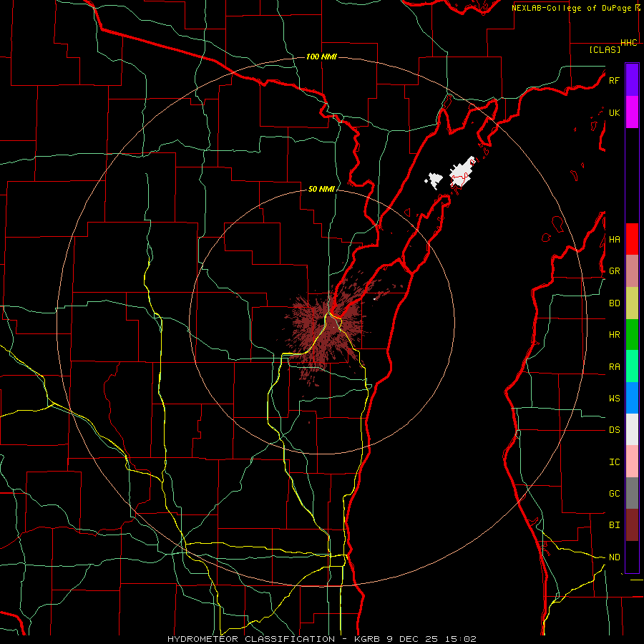Click the WS blue legend swatch
This screenshot has height=644, width=644.
tap(632, 398)
